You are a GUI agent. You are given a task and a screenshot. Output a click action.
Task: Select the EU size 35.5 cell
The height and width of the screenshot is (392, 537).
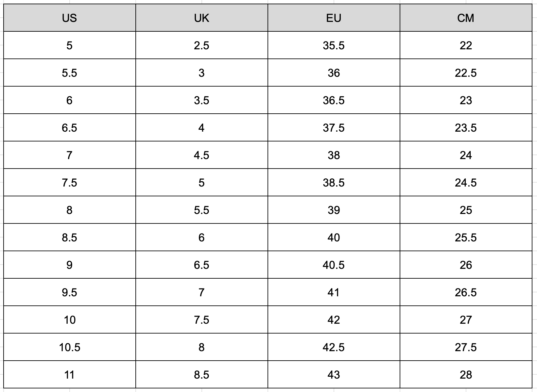pyautogui.click(x=334, y=45)
